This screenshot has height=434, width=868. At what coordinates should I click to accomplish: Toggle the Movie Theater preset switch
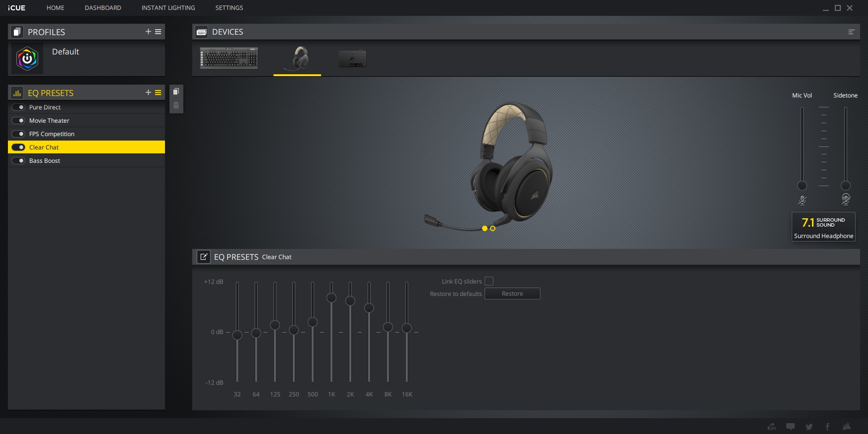pyautogui.click(x=18, y=121)
